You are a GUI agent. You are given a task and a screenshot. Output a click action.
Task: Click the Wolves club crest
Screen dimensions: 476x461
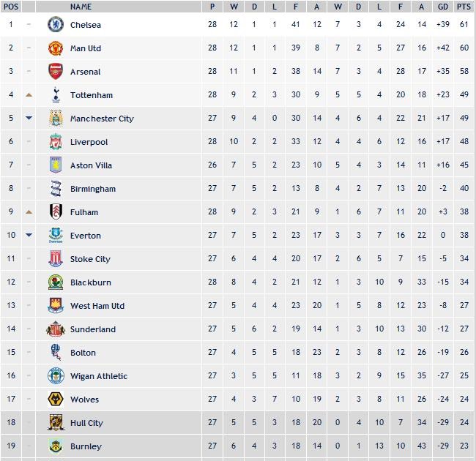click(x=56, y=399)
